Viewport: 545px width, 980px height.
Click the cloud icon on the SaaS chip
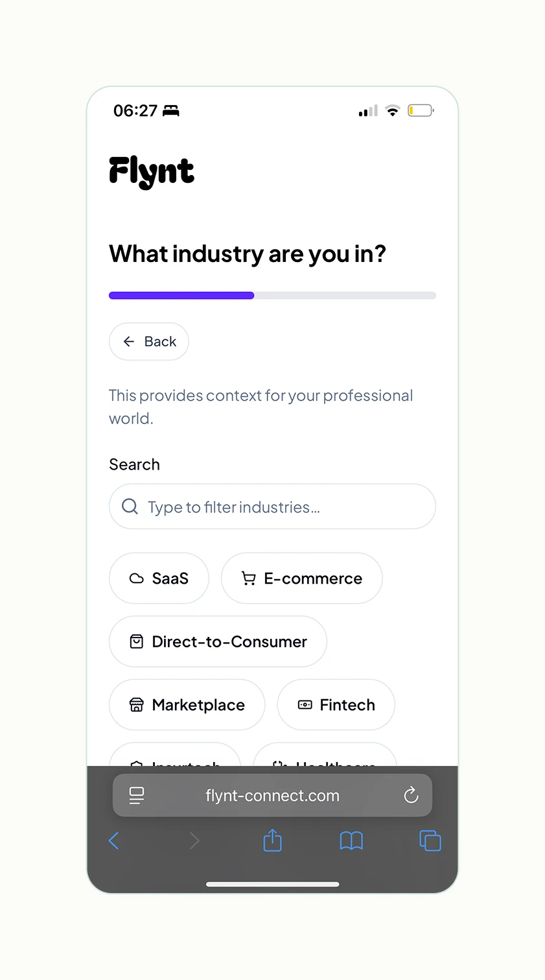pyautogui.click(x=136, y=578)
